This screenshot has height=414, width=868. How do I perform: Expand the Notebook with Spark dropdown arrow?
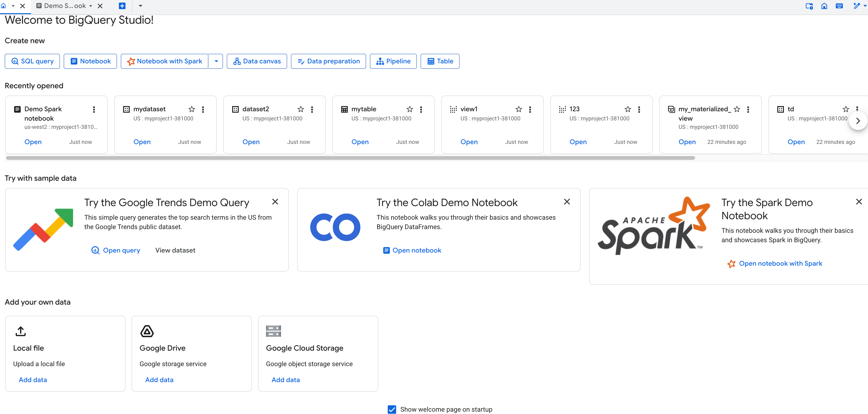(x=216, y=61)
